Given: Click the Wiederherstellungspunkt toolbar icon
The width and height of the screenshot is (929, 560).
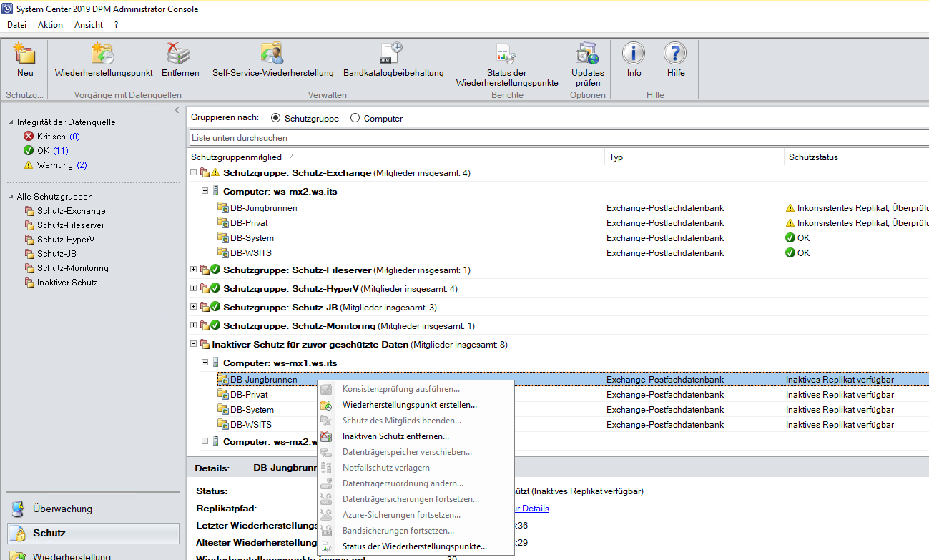Looking at the screenshot, I should [104, 54].
